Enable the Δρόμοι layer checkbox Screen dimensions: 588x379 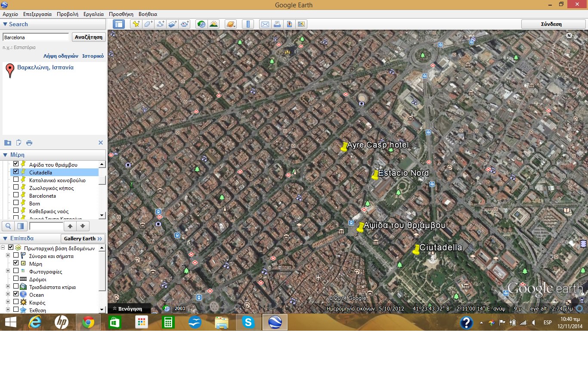click(x=16, y=278)
